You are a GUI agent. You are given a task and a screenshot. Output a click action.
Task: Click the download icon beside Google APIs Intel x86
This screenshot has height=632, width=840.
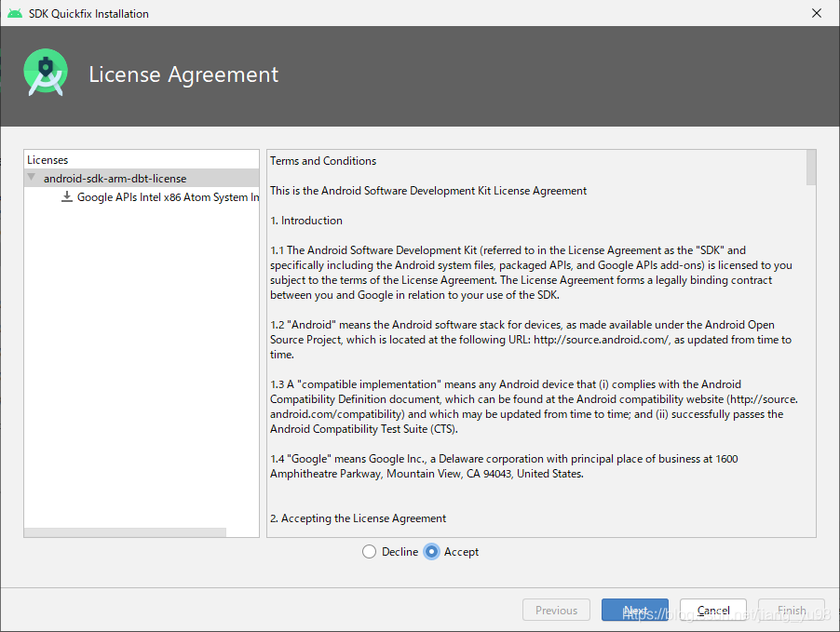coord(66,196)
